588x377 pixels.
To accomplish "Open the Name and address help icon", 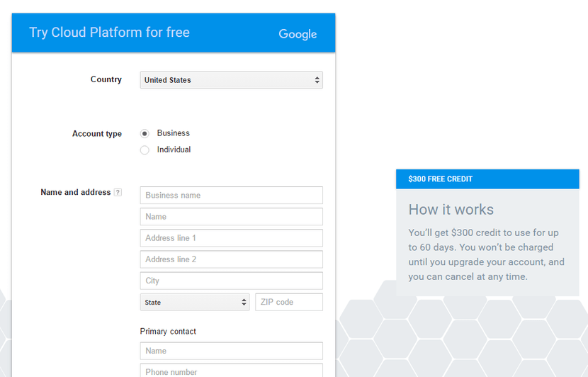I will [118, 193].
